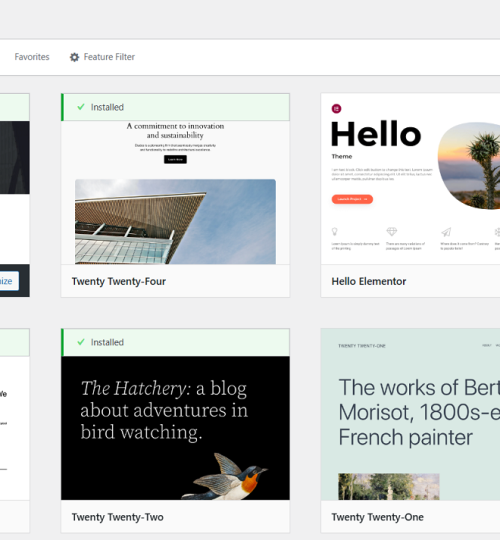Click the green checkmark on Twenty Twenty-Two

pyautogui.click(x=81, y=342)
